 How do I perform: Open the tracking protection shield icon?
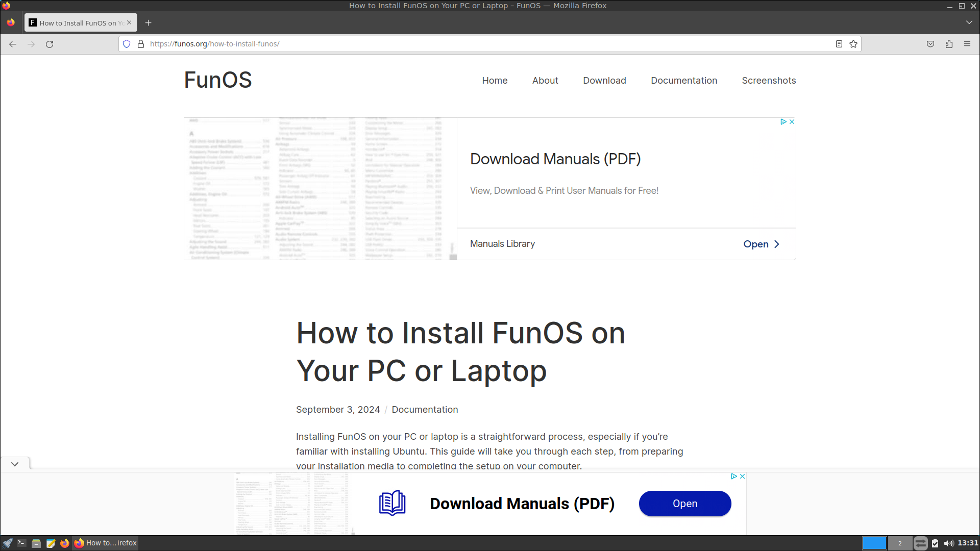tap(127, 44)
